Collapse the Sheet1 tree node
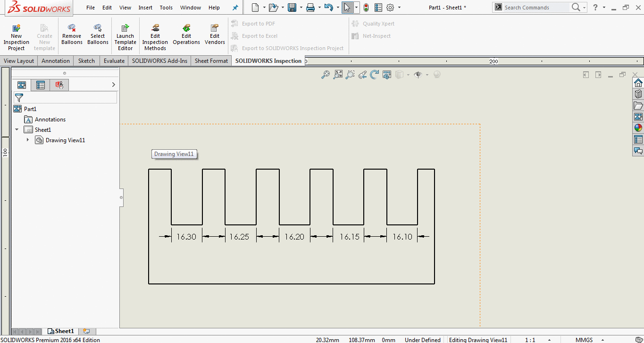Viewport: 644px width, 343px height. tap(17, 130)
